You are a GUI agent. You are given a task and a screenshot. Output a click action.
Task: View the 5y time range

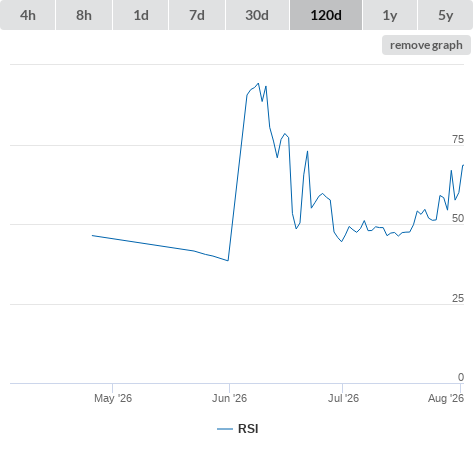pyautogui.click(x=446, y=15)
